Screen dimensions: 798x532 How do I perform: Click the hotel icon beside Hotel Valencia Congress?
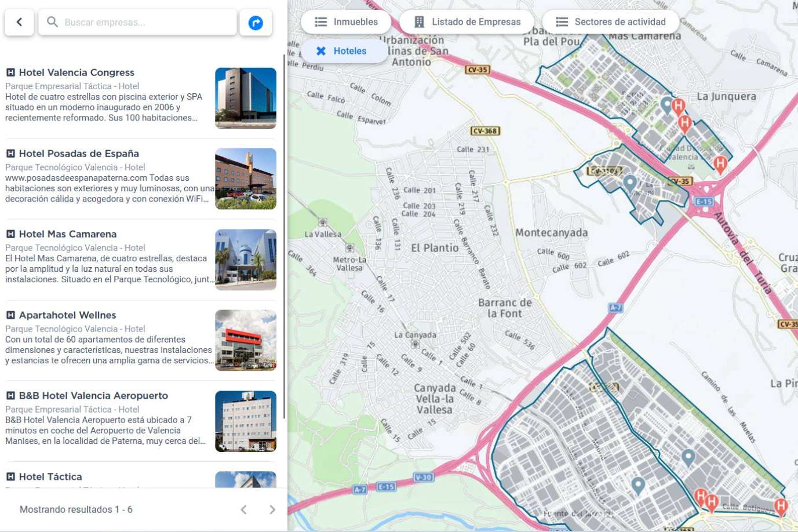click(x=10, y=72)
